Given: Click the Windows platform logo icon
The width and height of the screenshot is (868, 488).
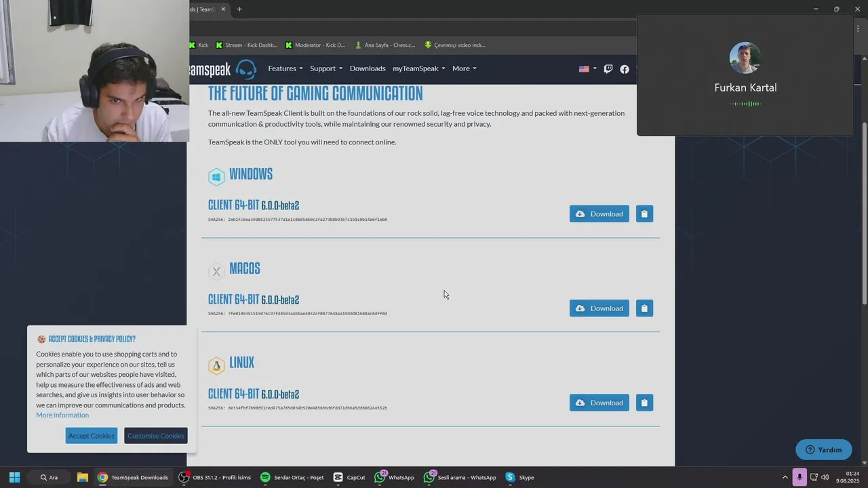Looking at the screenshot, I should (216, 177).
